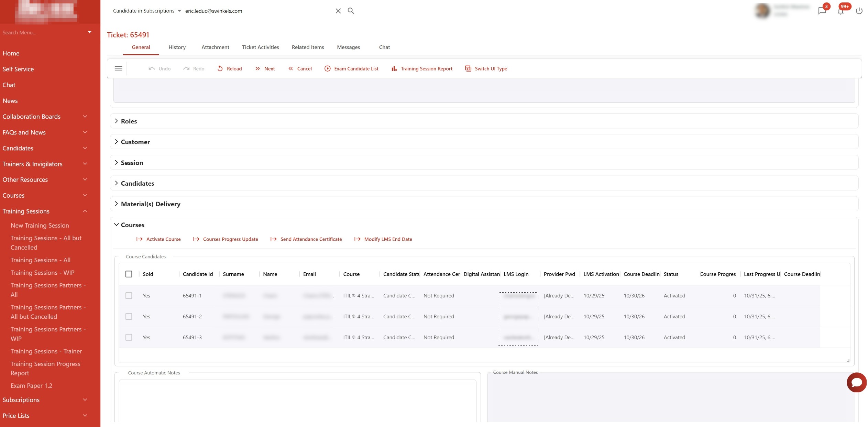This screenshot has height=427, width=868.
Task: Open messages via the chat bubble icon
Action: 822,11
